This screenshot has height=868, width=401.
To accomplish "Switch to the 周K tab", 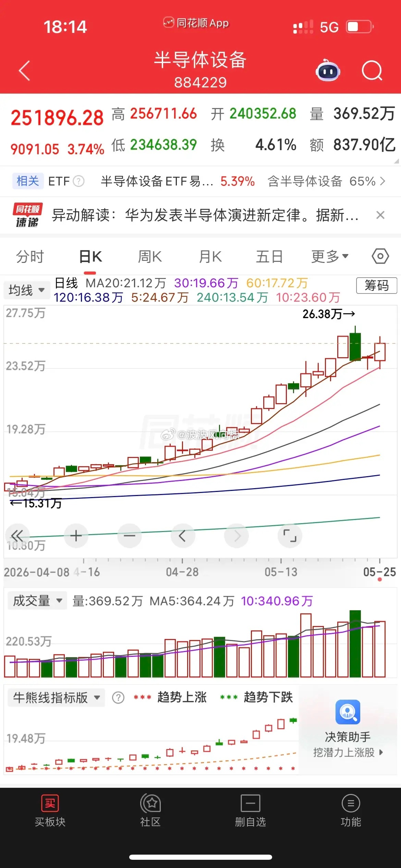I will click(x=150, y=256).
